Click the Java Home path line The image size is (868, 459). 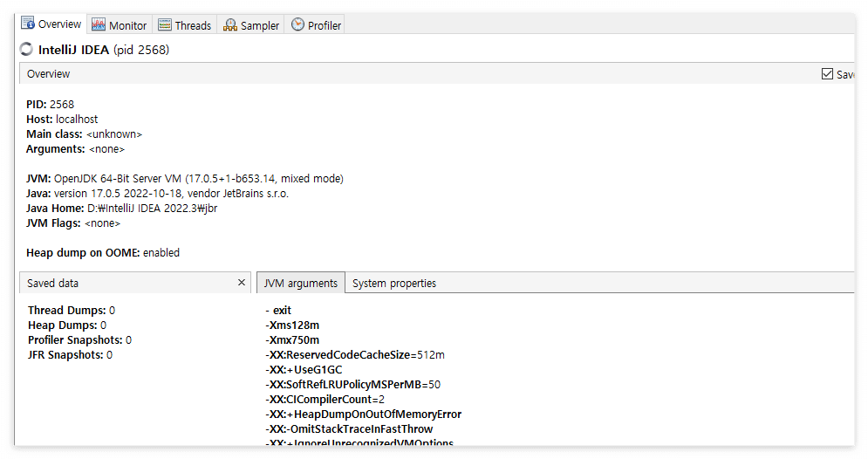(122, 209)
